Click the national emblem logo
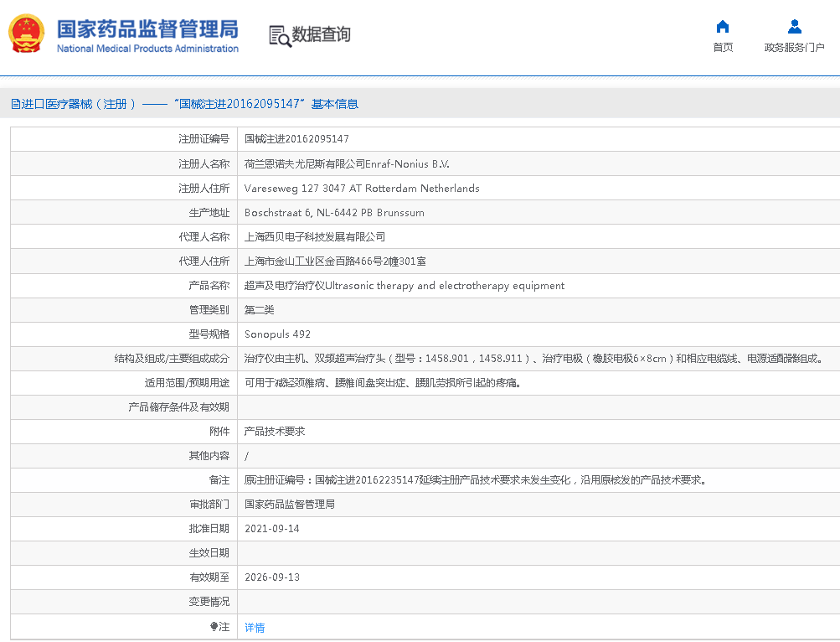Image resolution: width=840 pixels, height=642 pixels. [28, 34]
